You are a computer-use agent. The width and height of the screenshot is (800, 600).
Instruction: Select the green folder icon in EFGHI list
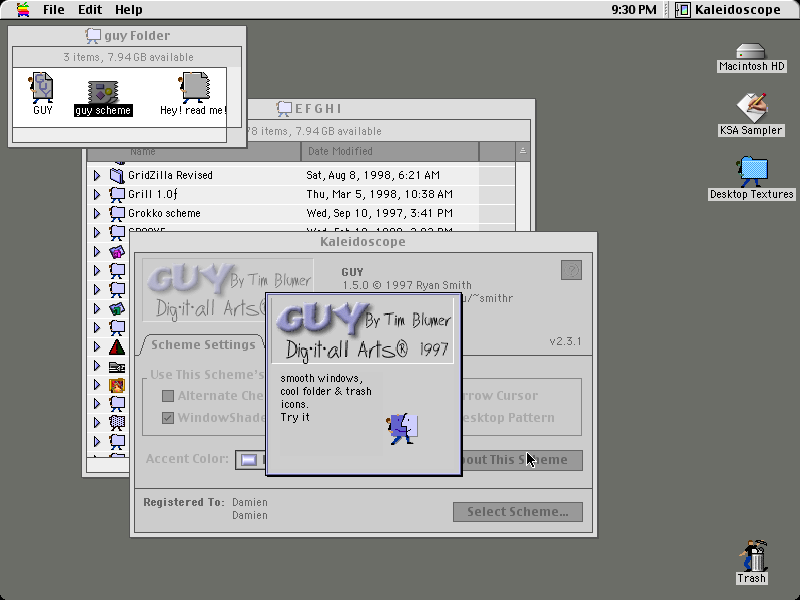tap(117, 309)
